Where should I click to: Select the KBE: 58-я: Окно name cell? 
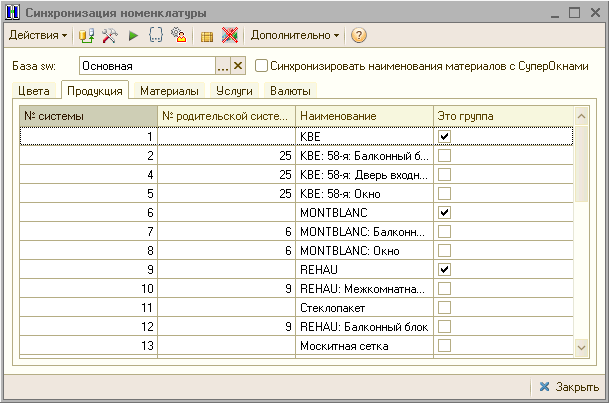[364, 194]
